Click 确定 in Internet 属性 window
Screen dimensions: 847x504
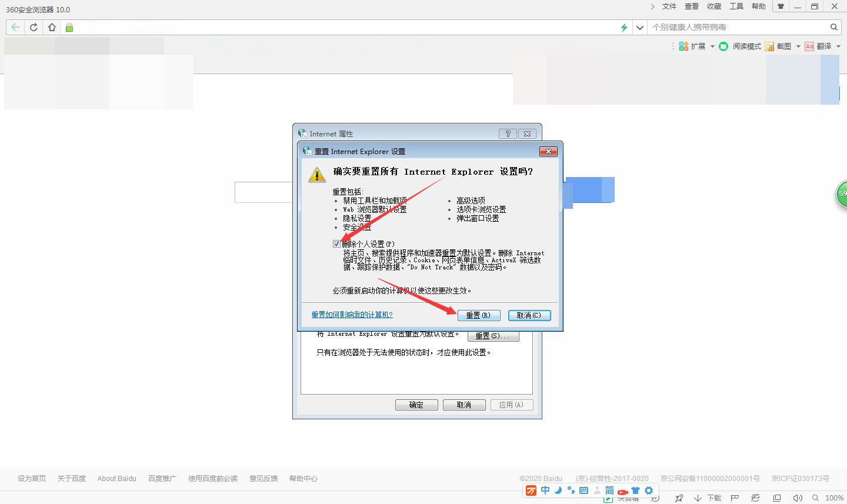(x=416, y=405)
